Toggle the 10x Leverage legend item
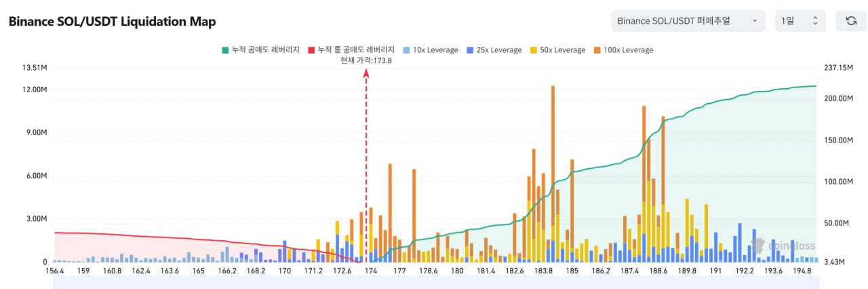Viewport: 868px width, 289px height. (x=430, y=50)
